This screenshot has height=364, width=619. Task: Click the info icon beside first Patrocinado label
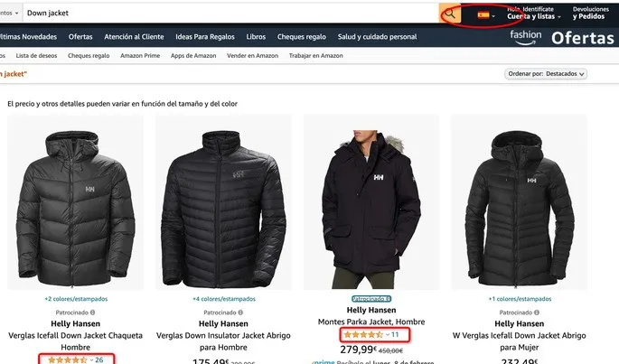[92, 313]
